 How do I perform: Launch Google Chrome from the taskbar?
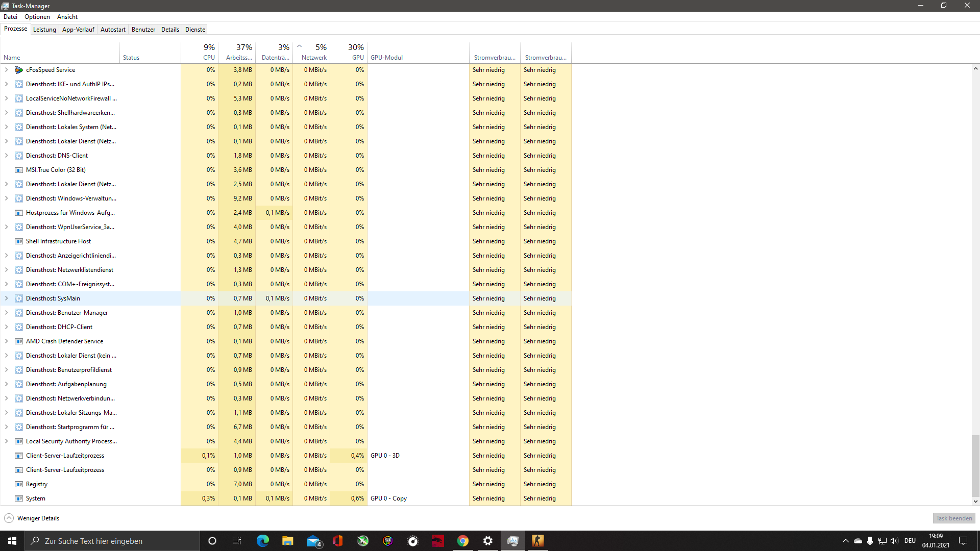[x=462, y=541]
